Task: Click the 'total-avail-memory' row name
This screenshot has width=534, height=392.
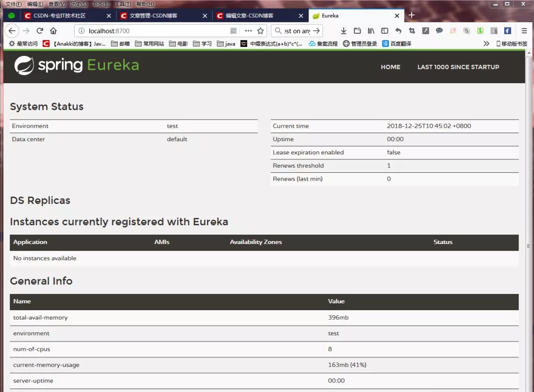Action: point(40,317)
